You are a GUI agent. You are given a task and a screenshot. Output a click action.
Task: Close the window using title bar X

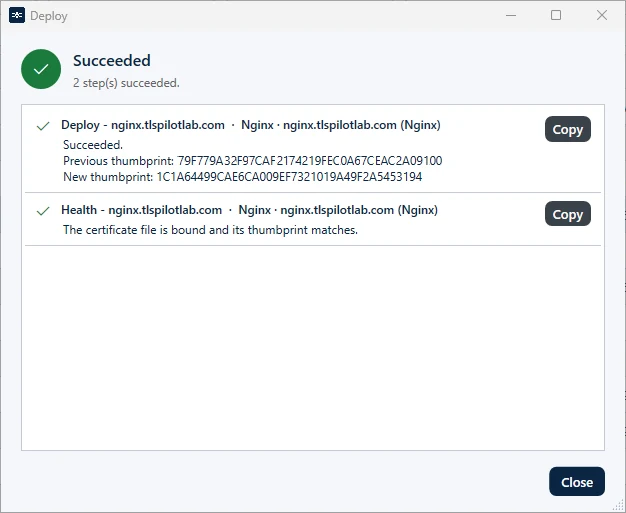(x=602, y=16)
